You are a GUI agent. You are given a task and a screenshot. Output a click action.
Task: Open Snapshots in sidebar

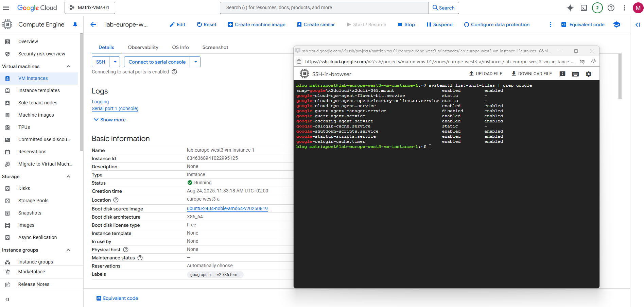point(39,213)
